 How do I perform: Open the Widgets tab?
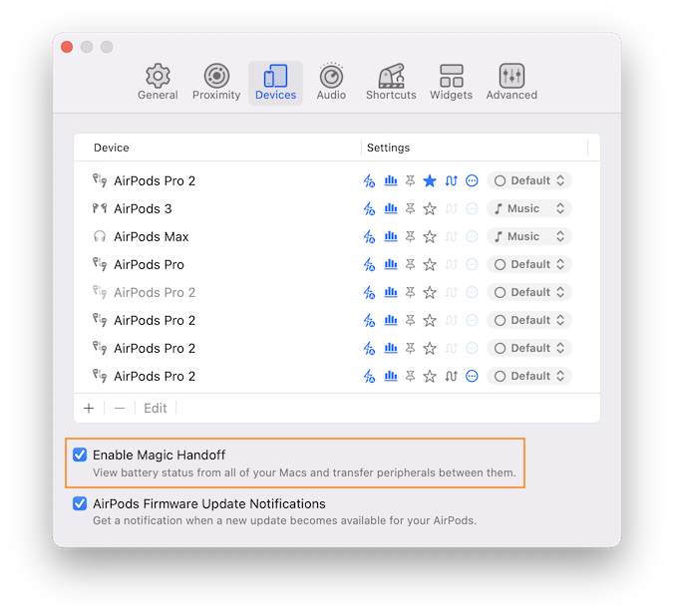click(x=451, y=83)
